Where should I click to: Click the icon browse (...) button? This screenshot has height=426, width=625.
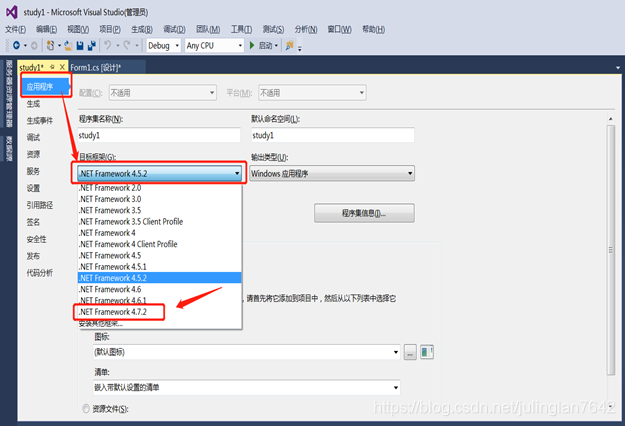click(410, 352)
